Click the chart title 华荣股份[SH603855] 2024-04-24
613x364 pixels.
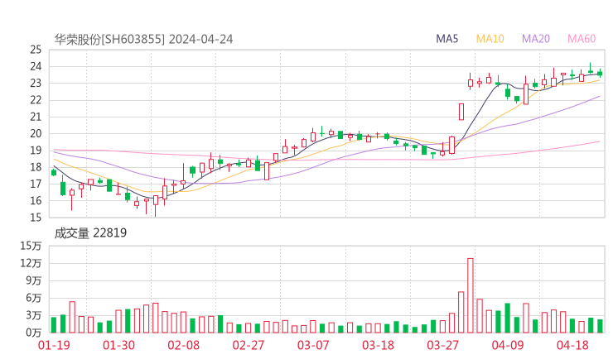[x=143, y=40]
